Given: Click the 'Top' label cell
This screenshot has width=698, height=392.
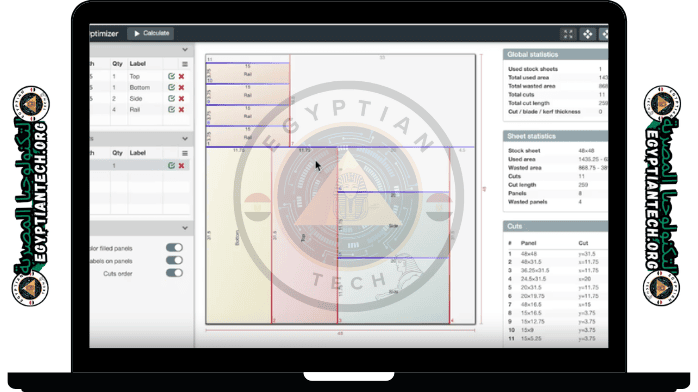Looking at the screenshot, I should 134,77.
